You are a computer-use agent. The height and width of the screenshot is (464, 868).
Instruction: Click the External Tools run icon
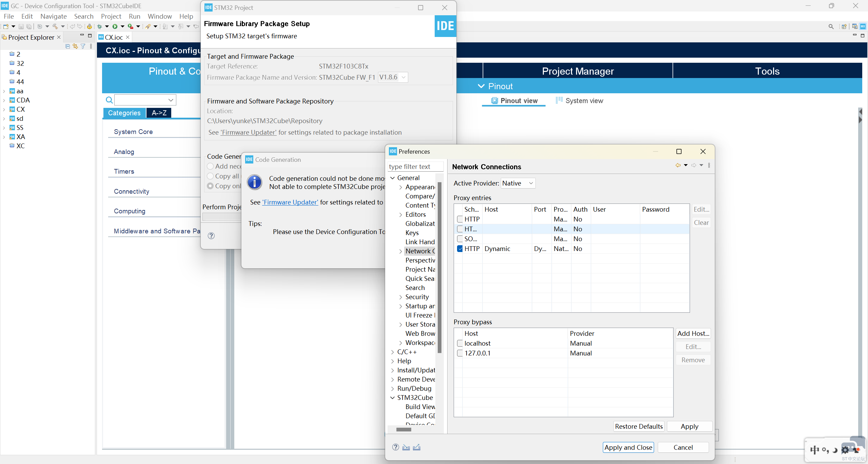[x=130, y=26]
